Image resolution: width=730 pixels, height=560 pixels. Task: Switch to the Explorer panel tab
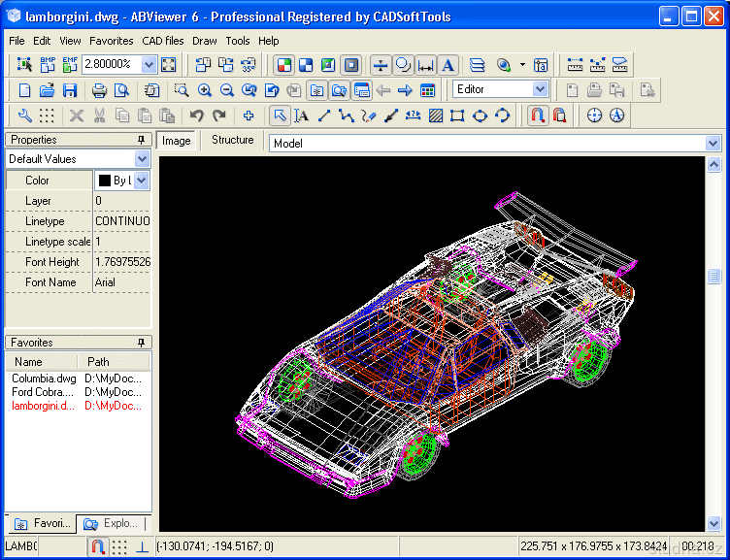(x=113, y=523)
